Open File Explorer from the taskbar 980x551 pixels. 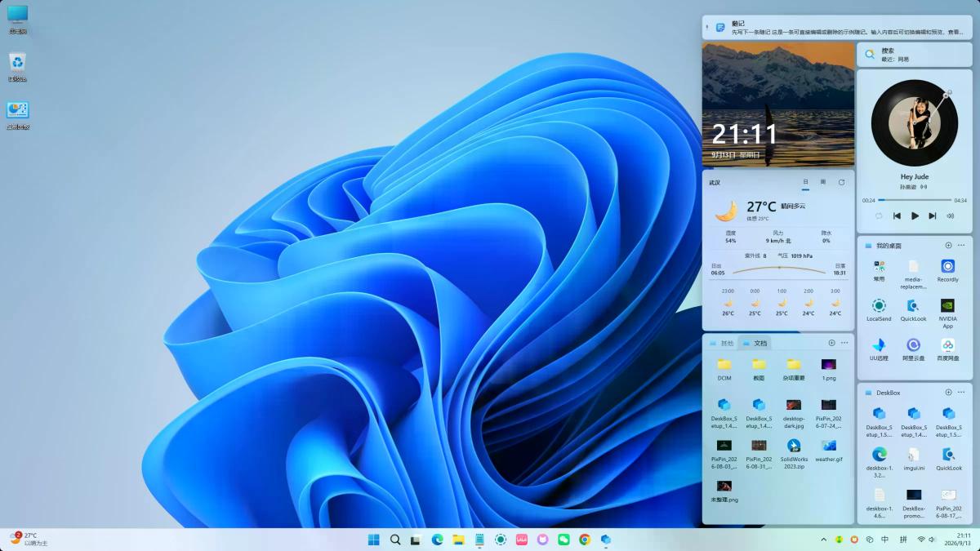click(458, 540)
